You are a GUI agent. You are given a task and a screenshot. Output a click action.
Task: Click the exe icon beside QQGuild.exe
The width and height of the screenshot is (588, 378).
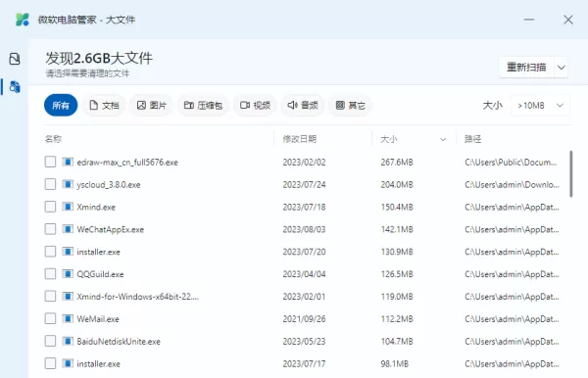(68, 274)
